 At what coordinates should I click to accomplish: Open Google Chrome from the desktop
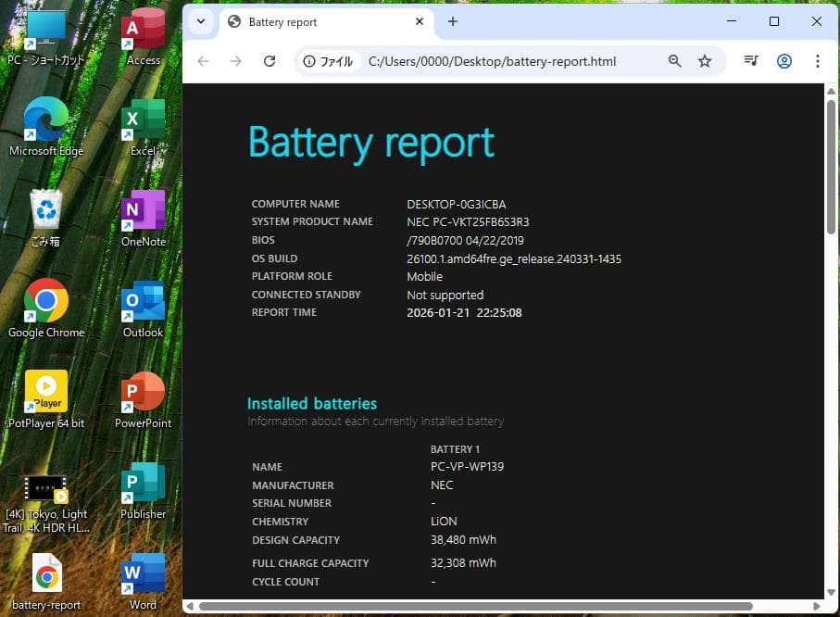[46, 301]
